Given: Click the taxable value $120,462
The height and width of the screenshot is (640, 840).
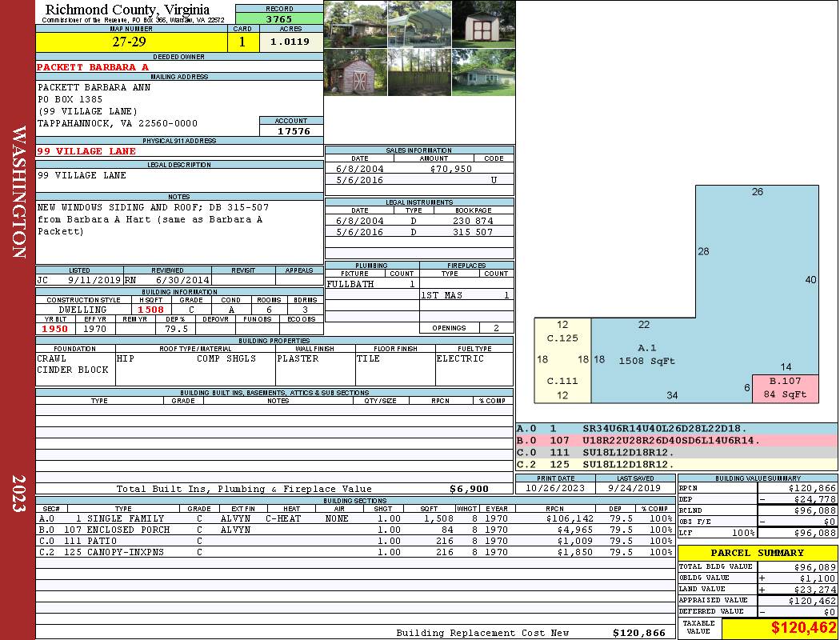Looking at the screenshot, I should pyautogui.click(x=780, y=628).
